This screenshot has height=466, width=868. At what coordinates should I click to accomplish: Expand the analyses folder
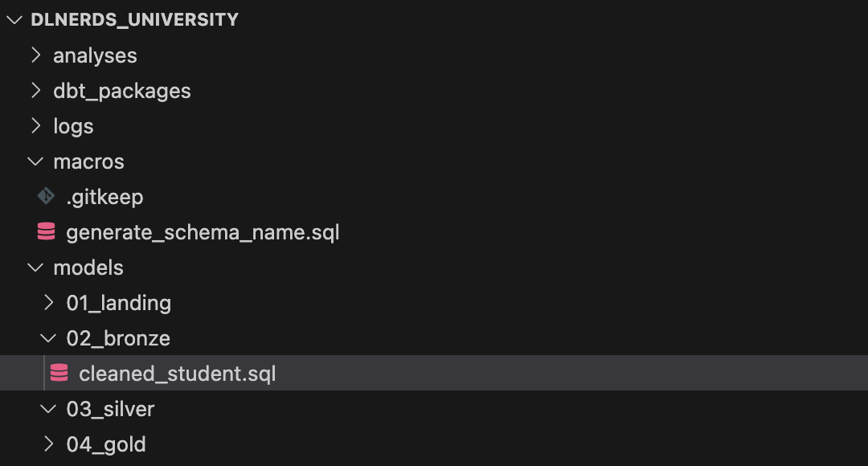click(35, 55)
